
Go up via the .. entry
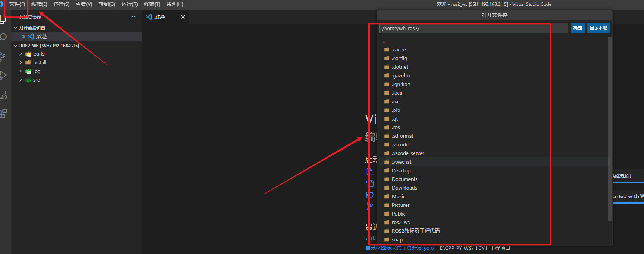(494, 41)
